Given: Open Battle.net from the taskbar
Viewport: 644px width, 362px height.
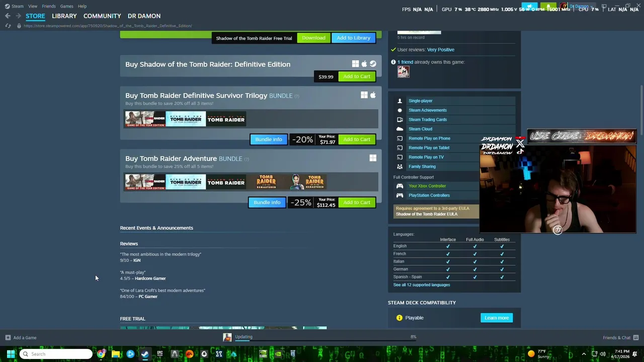Looking at the screenshot, I should 130,354.
